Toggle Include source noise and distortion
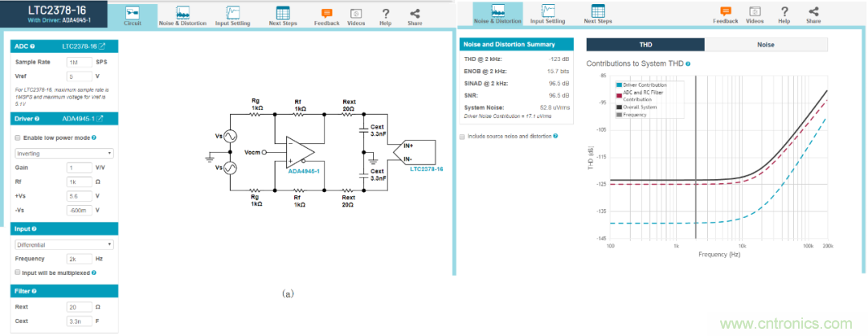The image size is (868, 336). pos(462,137)
